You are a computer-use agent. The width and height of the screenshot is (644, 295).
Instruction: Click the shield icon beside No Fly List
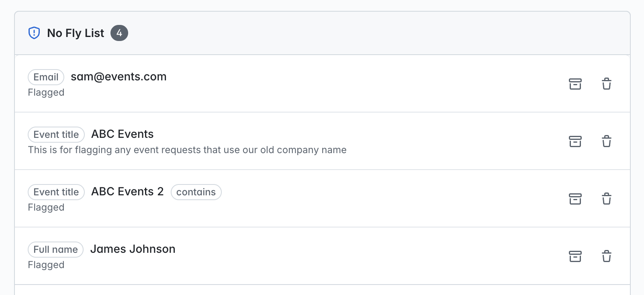(x=34, y=33)
